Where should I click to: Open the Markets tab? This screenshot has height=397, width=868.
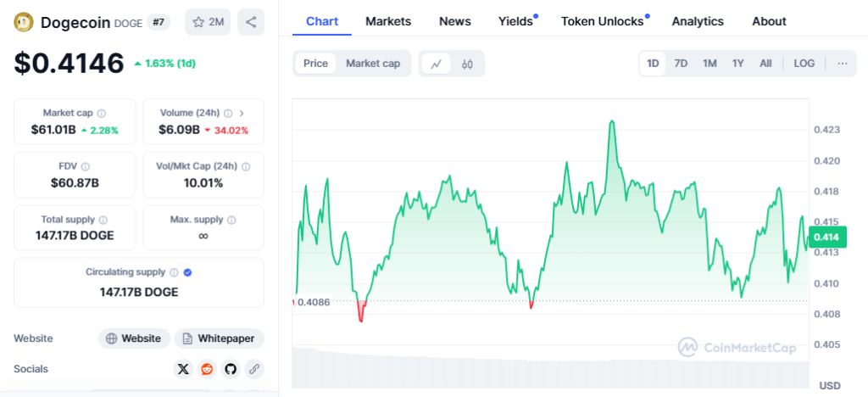click(388, 21)
